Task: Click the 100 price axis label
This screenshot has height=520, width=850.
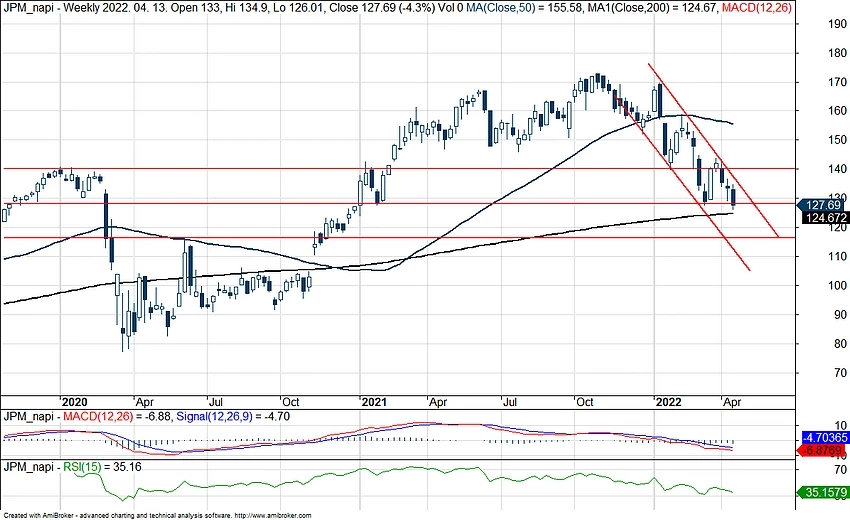Action: pos(838,286)
